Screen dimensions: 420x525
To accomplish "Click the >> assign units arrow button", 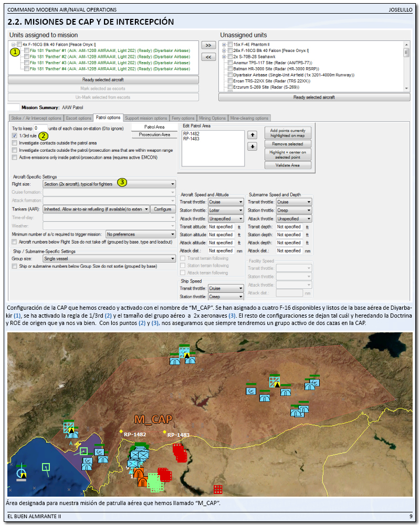I will (208, 45).
